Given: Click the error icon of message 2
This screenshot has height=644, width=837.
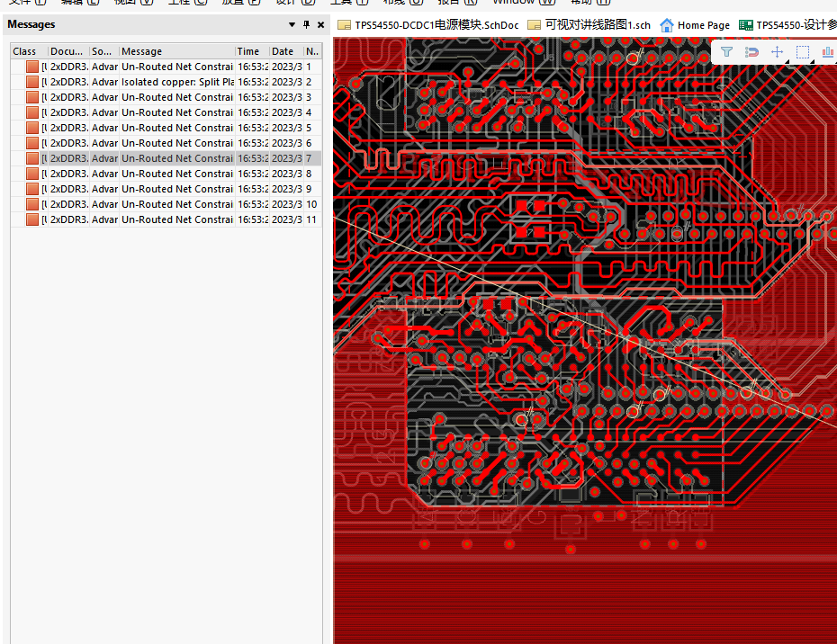Looking at the screenshot, I should 32,82.
